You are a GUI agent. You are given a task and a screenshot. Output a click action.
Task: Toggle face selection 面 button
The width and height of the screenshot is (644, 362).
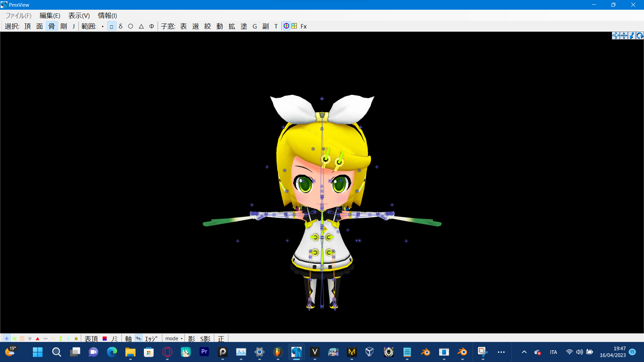(40, 26)
